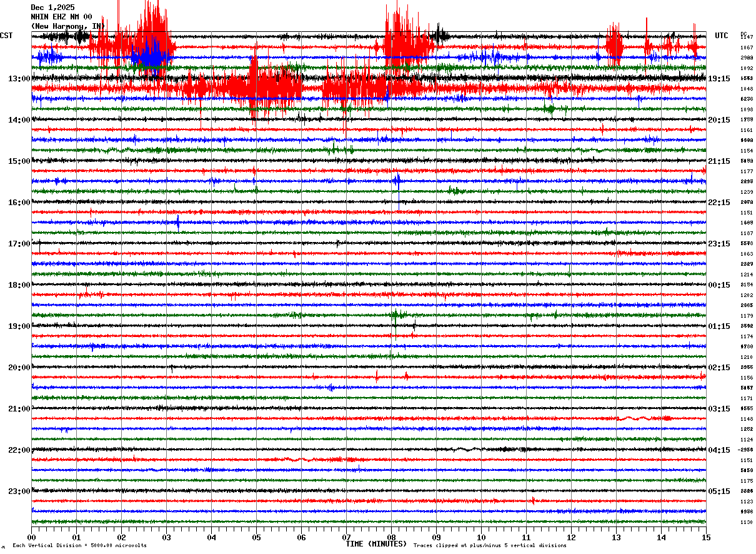Click minute tick label 04 on bottom axis
This screenshot has width=756, height=554.
click(x=211, y=537)
